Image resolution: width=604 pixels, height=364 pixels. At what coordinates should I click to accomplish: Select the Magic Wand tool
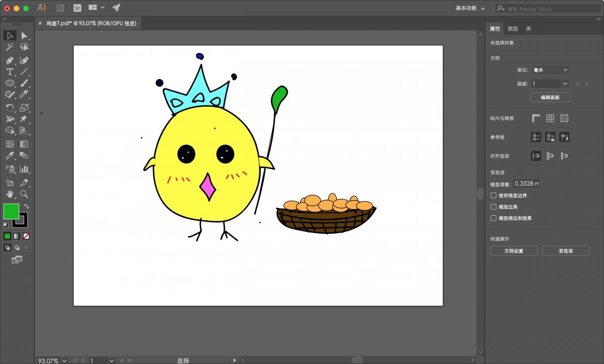[10, 47]
